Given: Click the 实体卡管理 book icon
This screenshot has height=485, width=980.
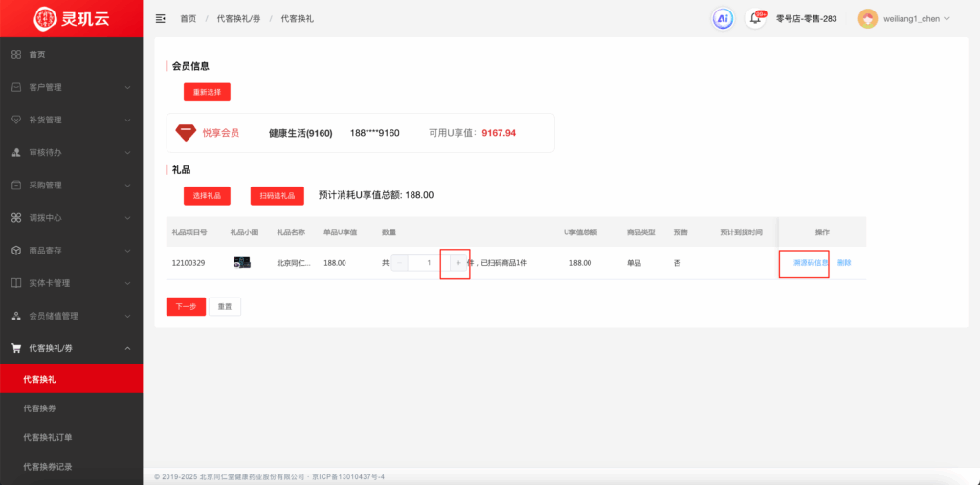Looking at the screenshot, I should coord(16,283).
